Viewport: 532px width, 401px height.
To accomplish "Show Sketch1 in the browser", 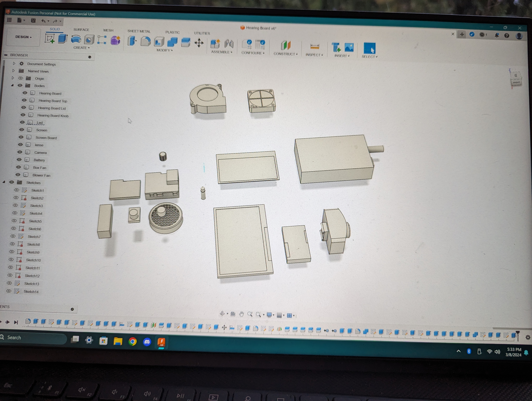I will [16, 190].
